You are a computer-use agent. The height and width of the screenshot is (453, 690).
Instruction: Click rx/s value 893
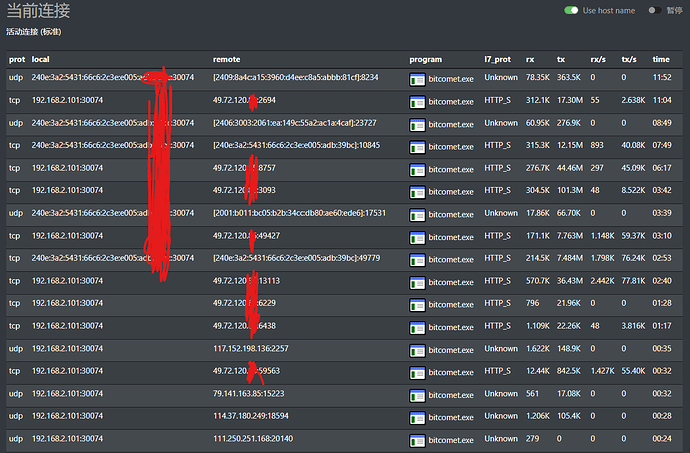[x=597, y=145]
